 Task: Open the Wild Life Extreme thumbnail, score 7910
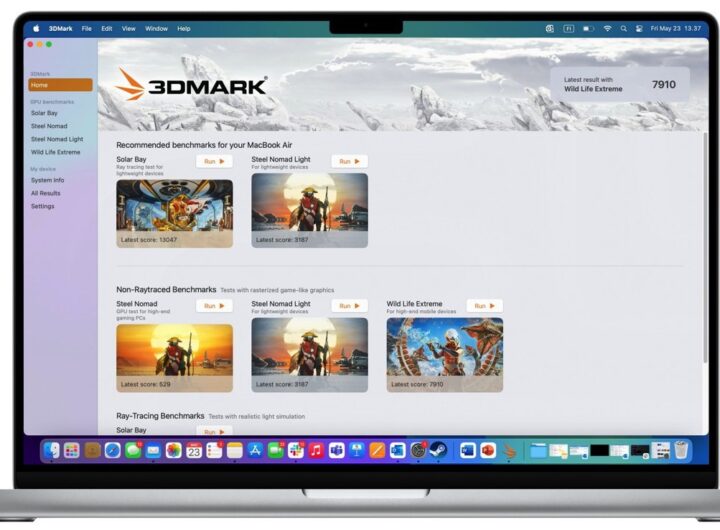tap(444, 355)
